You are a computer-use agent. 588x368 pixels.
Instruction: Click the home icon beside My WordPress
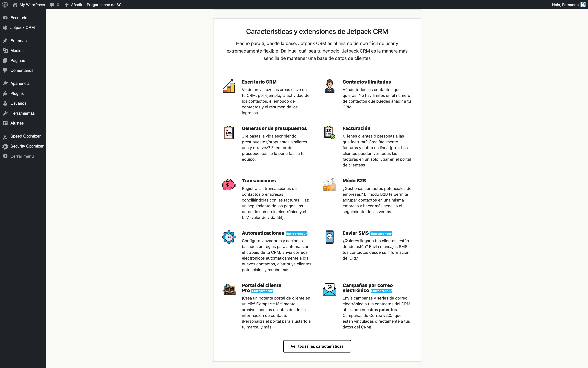[x=15, y=5]
